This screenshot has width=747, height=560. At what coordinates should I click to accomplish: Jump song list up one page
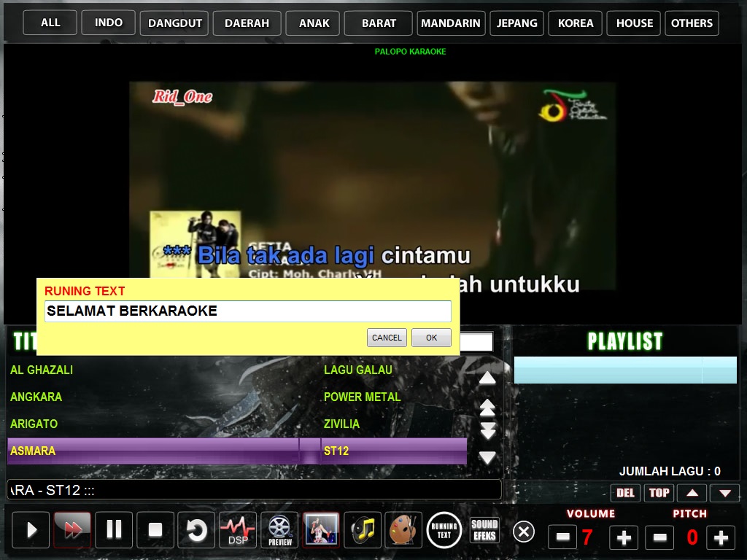[487, 406]
